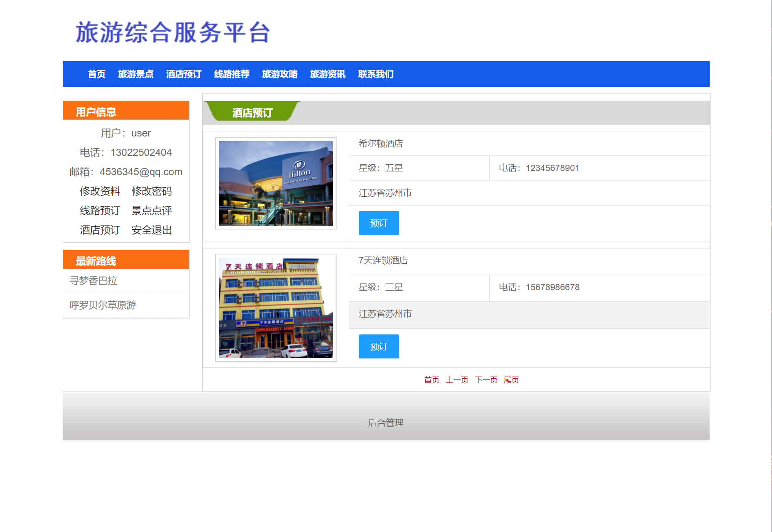The height and width of the screenshot is (532, 772).
Task: Click 预订 button for 希尔顿酒店
Action: [378, 223]
